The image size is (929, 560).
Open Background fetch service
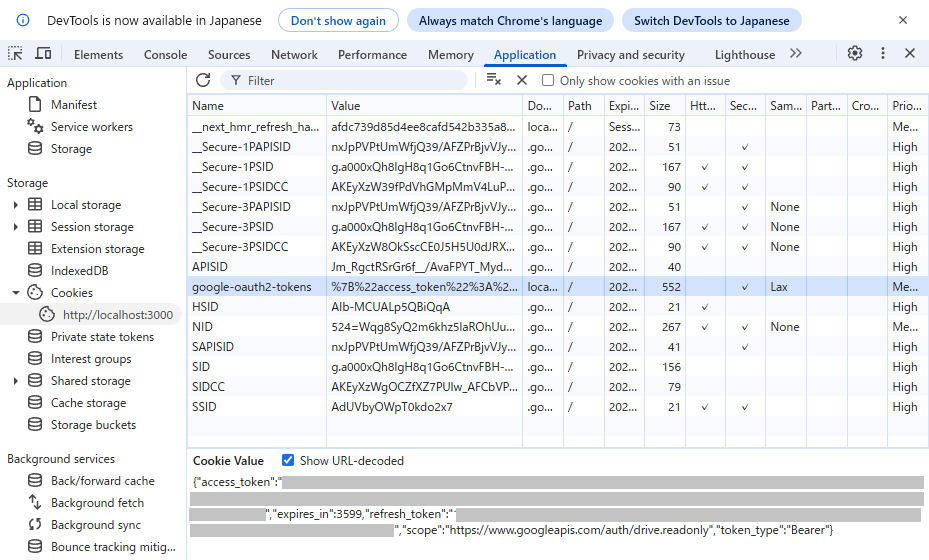(x=97, y=503)
